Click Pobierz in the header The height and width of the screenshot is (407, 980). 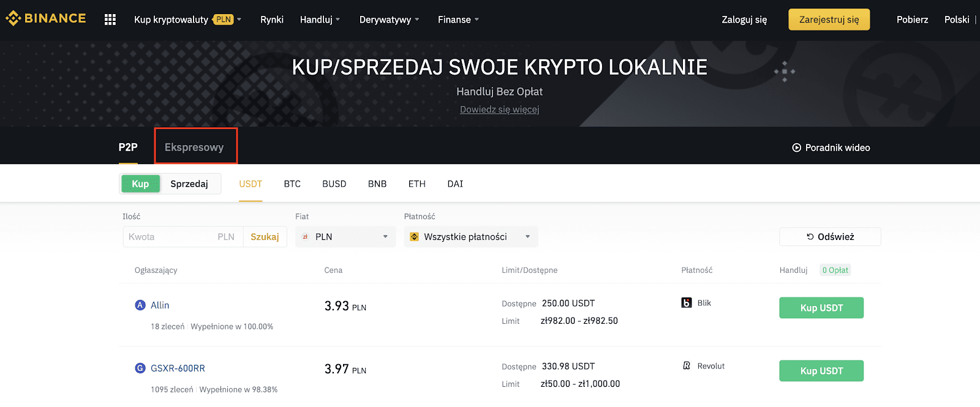(912, 20)
